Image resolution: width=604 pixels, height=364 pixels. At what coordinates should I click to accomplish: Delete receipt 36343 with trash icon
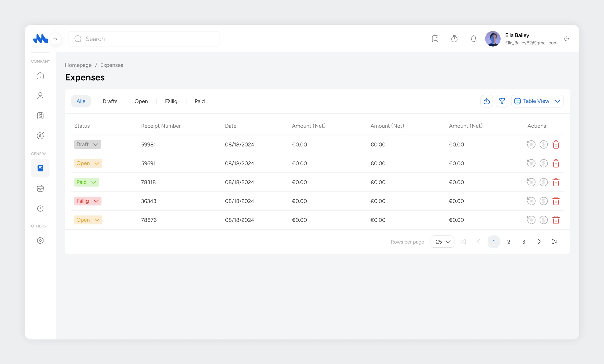[556, 201]
